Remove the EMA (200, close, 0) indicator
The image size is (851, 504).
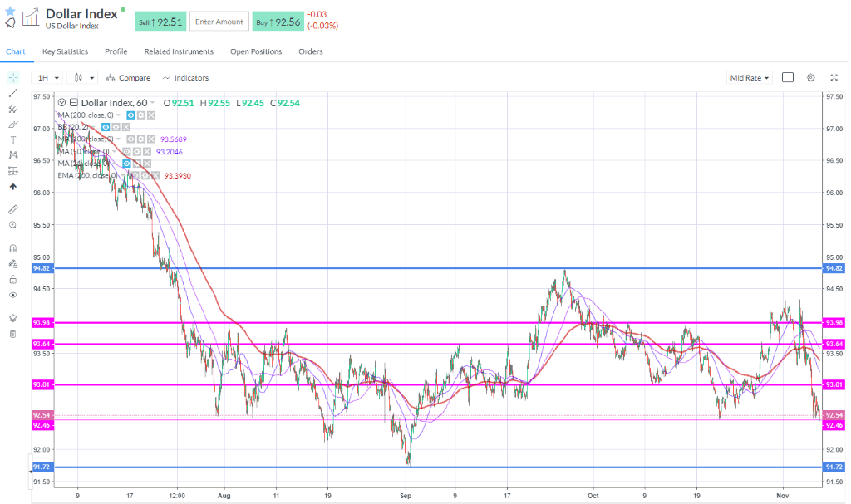[155, 176]
